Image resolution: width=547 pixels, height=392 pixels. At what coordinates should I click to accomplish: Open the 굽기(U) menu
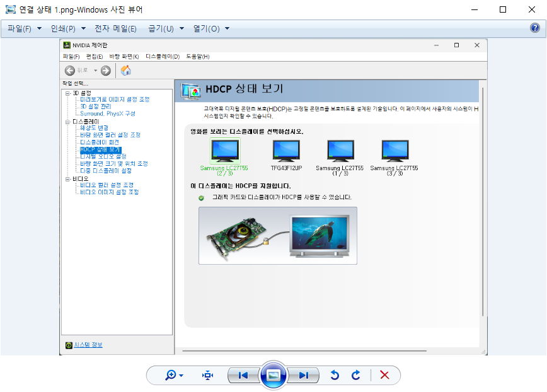[x=161, y=28]
